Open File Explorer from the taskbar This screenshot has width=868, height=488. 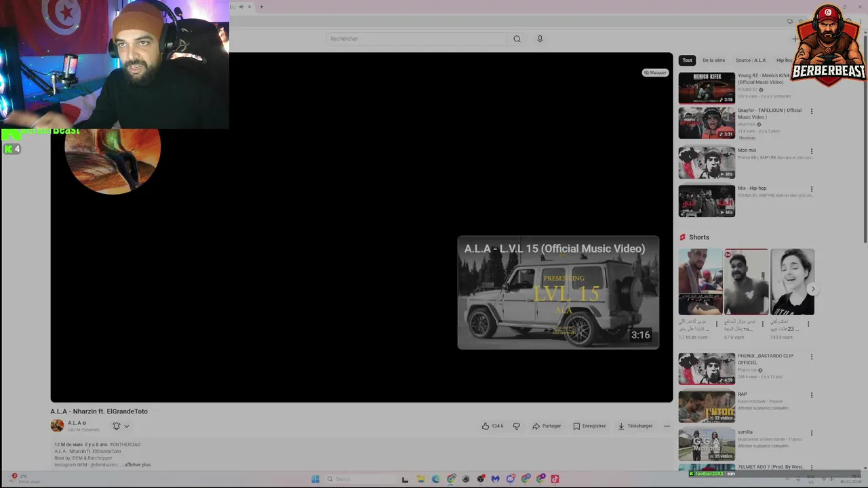point(420,479)
